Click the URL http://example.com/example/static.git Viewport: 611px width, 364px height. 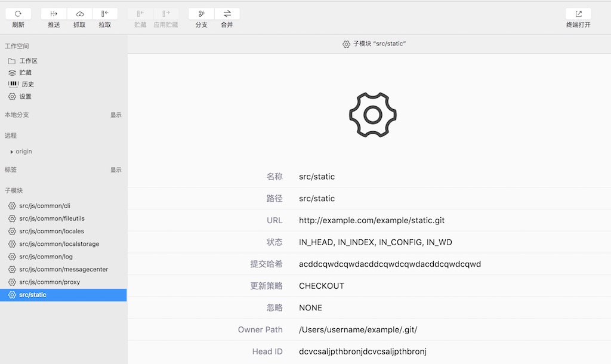tap(372, 220)
